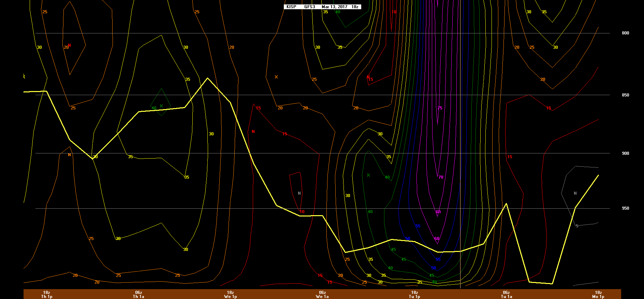Image resolution: width=644 pixels, height=299 pixels.
Task: Select the 18z Mo 1p time label
Action: click(x=598, y=294)
